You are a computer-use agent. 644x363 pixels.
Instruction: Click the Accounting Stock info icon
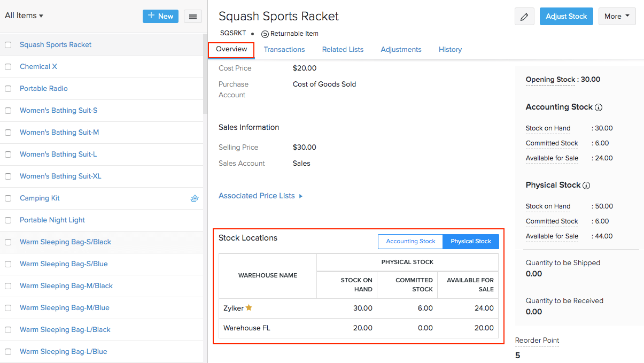pyautogui.click(x=599, y=107)
